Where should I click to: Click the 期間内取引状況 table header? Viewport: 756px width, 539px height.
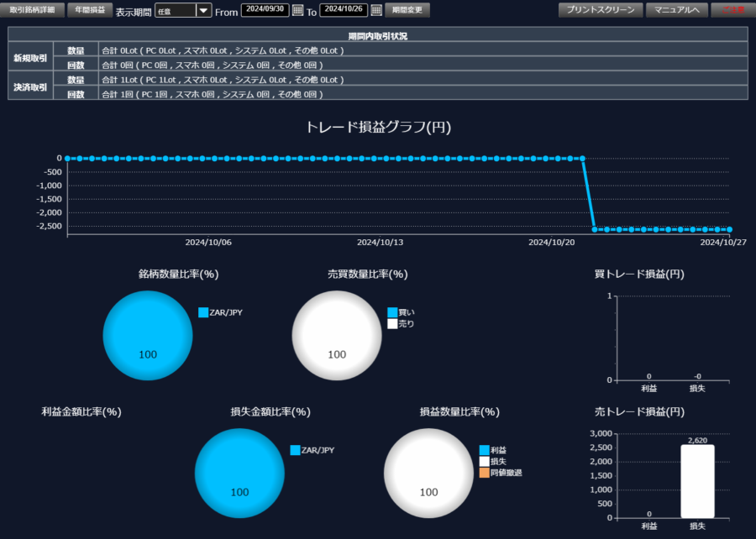(x=378, y=36)
